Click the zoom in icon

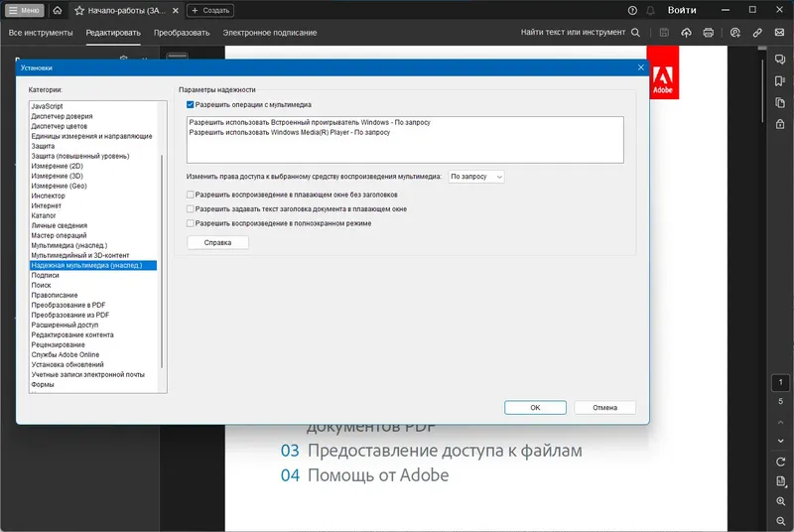[x=780, y=501]
